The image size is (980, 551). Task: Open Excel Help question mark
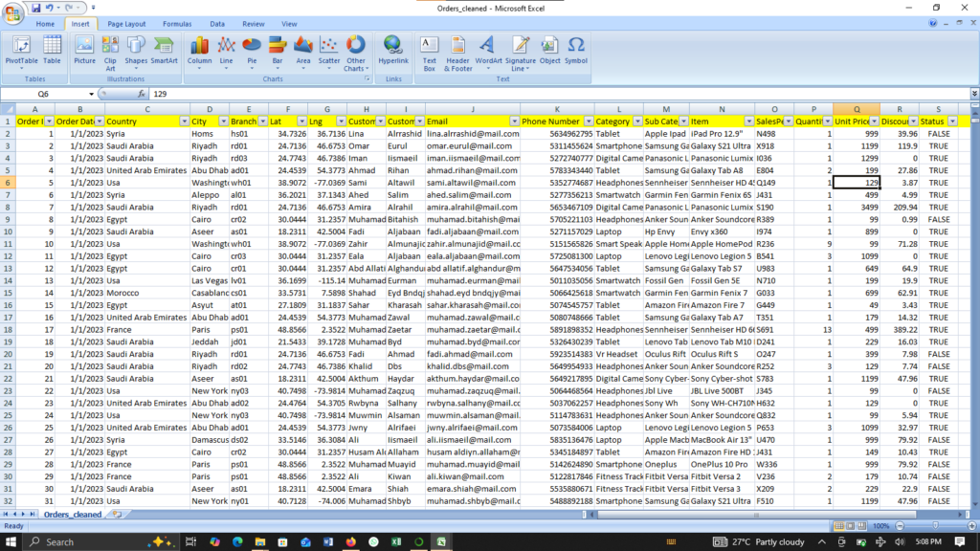click(932, 23)
